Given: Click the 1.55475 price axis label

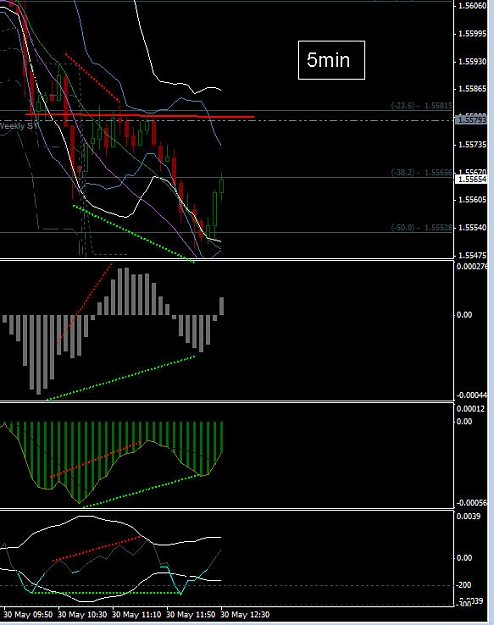Looking at the screenshot, I should click(x=472, y=255).
